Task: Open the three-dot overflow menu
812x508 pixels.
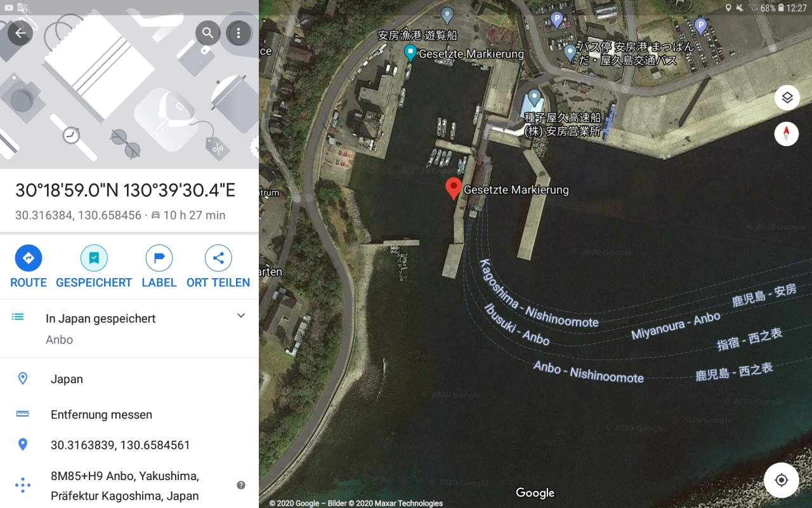Action: [239, 33]
